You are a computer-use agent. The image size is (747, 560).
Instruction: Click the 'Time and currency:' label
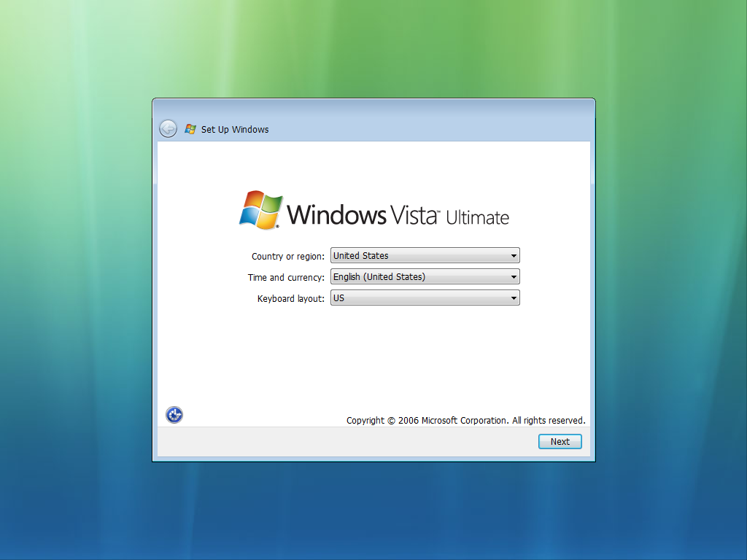(286, 277)
